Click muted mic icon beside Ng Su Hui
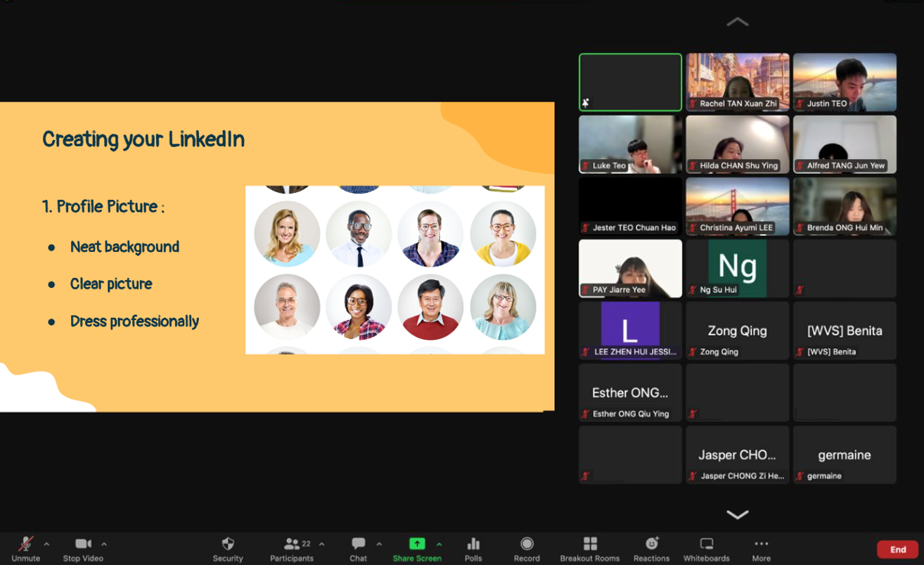This screenshot has height=565, width=924. click(x=693, y=289)
